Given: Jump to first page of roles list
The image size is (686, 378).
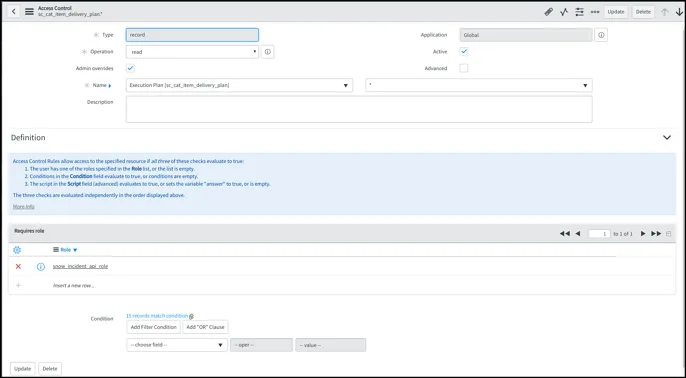Looking at the screenshot, I should (564, 234).
